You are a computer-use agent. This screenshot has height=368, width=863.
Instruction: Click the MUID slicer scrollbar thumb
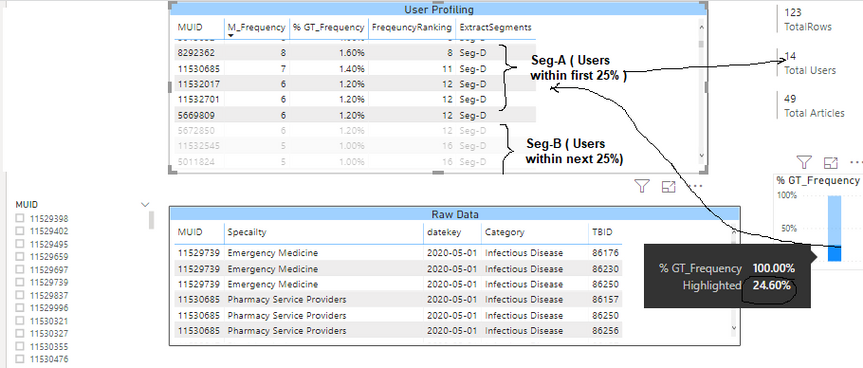152,219
